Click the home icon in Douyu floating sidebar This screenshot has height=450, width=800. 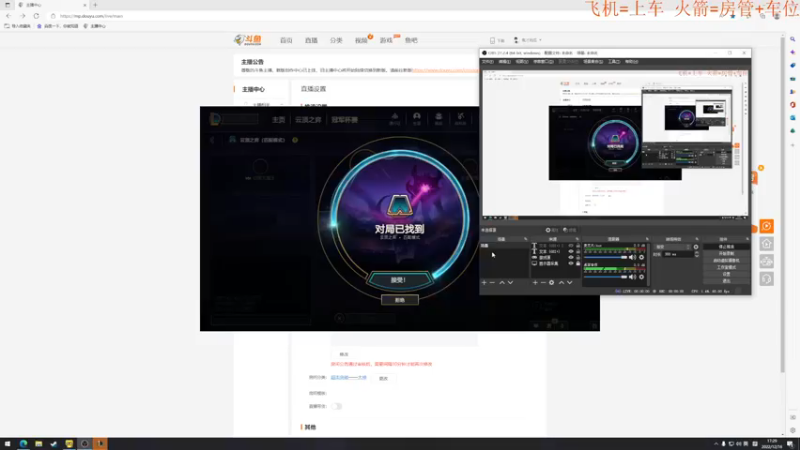click(x=766, y=244)
